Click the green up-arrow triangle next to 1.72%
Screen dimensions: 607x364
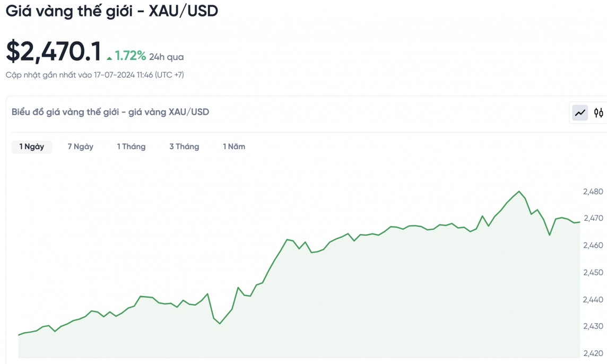[109, 57]
